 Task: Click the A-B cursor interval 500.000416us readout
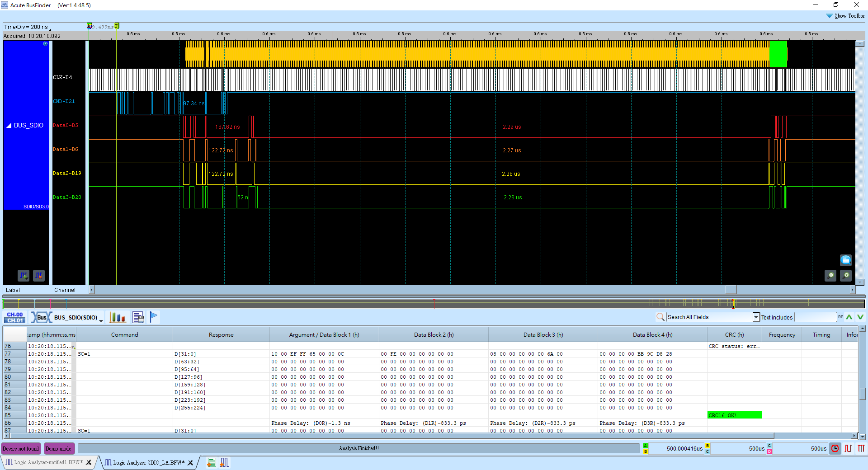677,449
